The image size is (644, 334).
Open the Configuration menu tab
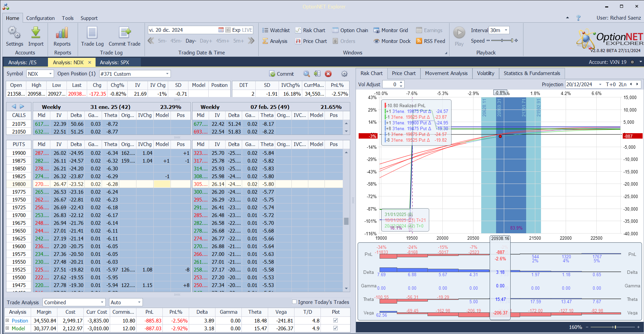coord(41,18)
